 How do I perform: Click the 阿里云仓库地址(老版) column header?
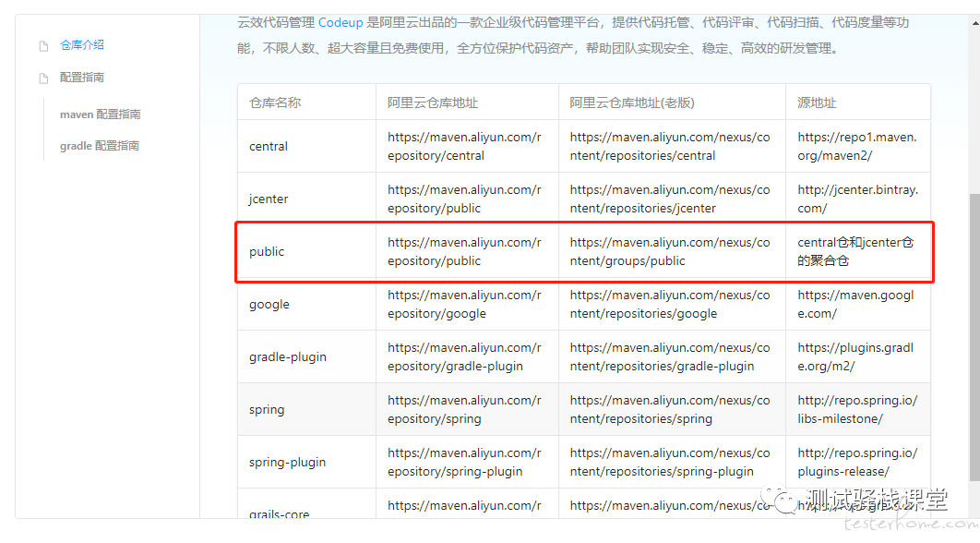632,103
